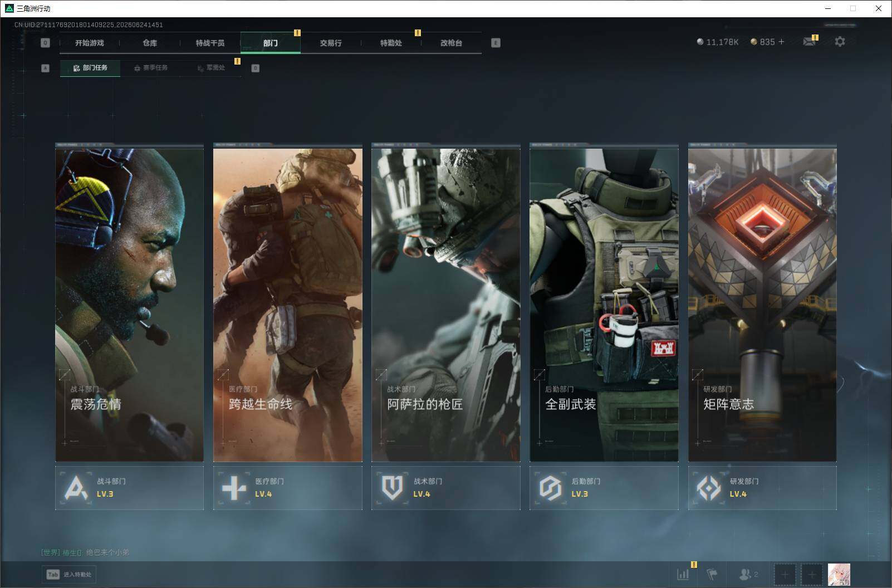Viewport: 892px width, 588px height.
Task: Click the expand corner icon on 矩阵意志 card
Action: pyautogui.click(x=697, y=375)
